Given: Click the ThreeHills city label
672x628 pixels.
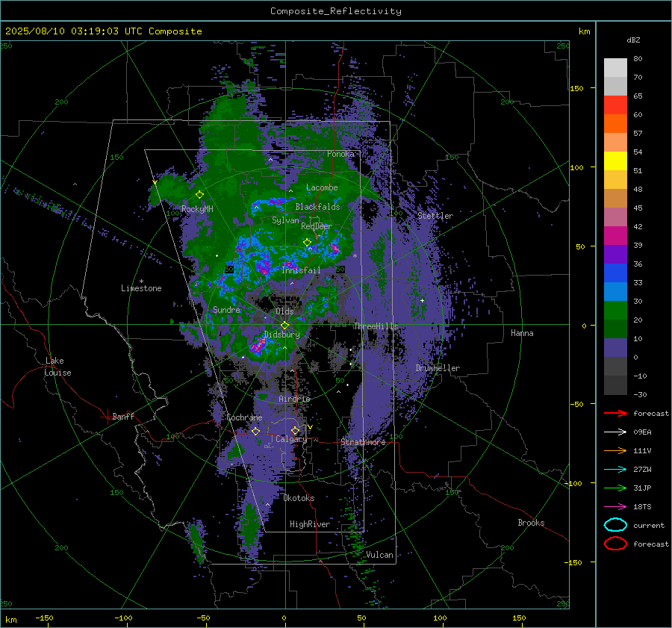Looking at the screenshot, I should (376, 326).
